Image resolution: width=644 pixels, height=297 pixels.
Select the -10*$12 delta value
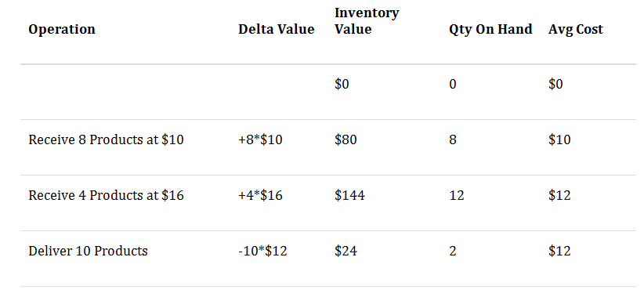(262, 251)
